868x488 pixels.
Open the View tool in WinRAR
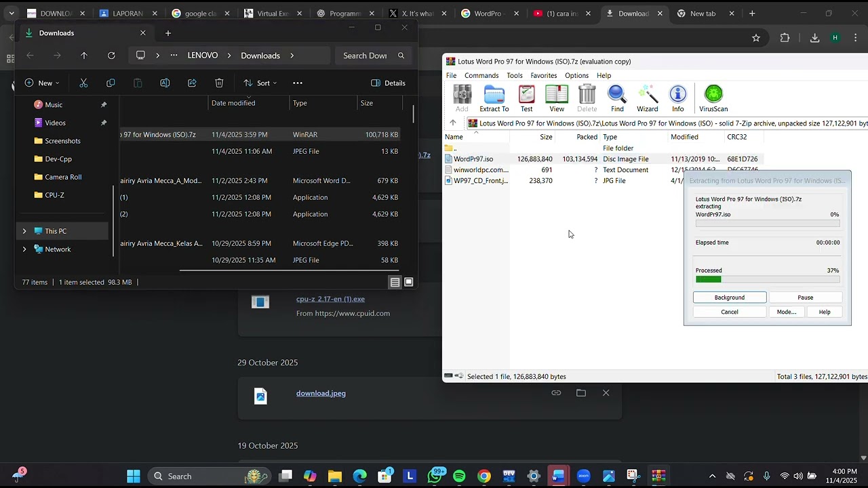(x=557, y=99)
